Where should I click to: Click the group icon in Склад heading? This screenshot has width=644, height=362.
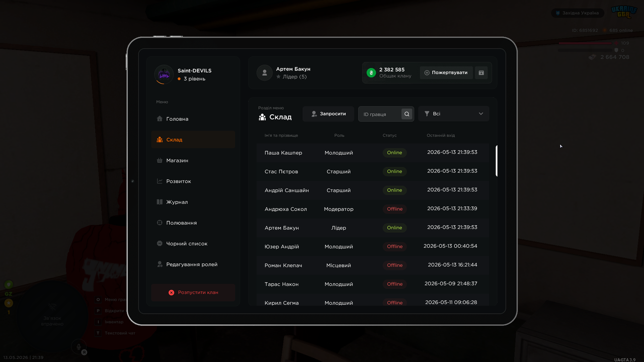262,117
